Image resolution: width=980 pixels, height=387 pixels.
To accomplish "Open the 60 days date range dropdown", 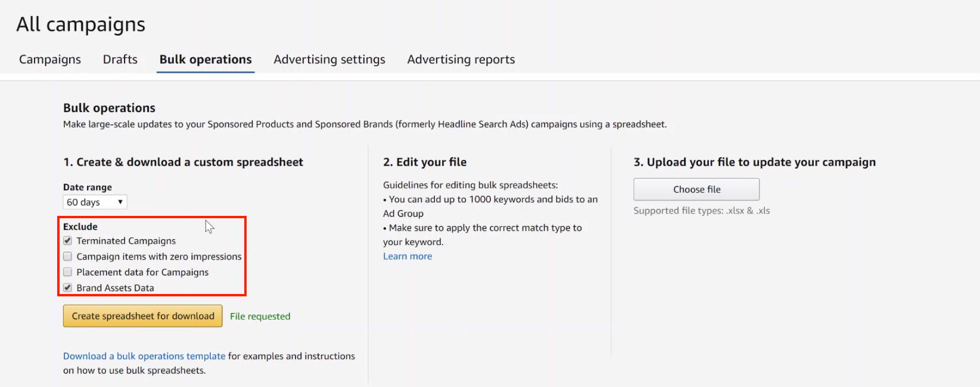I will click(95, 202).
